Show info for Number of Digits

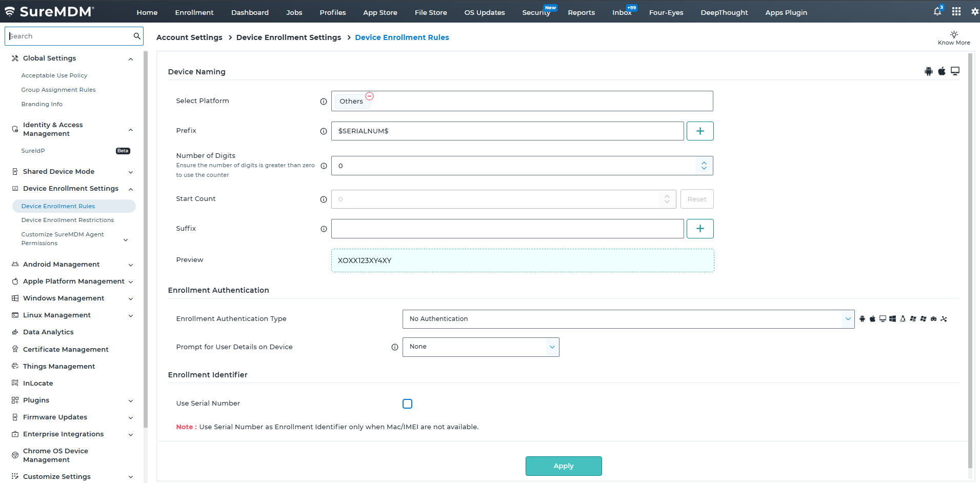324,166
